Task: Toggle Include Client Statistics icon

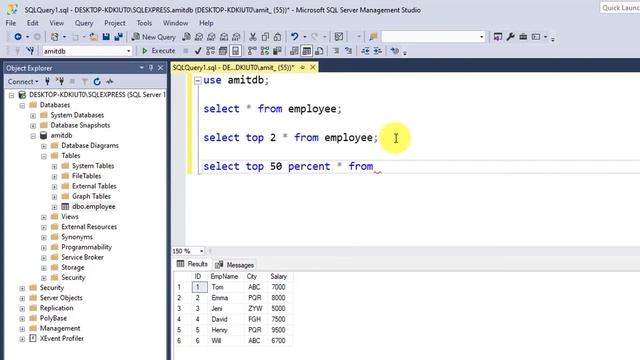Action: [277, 51]
